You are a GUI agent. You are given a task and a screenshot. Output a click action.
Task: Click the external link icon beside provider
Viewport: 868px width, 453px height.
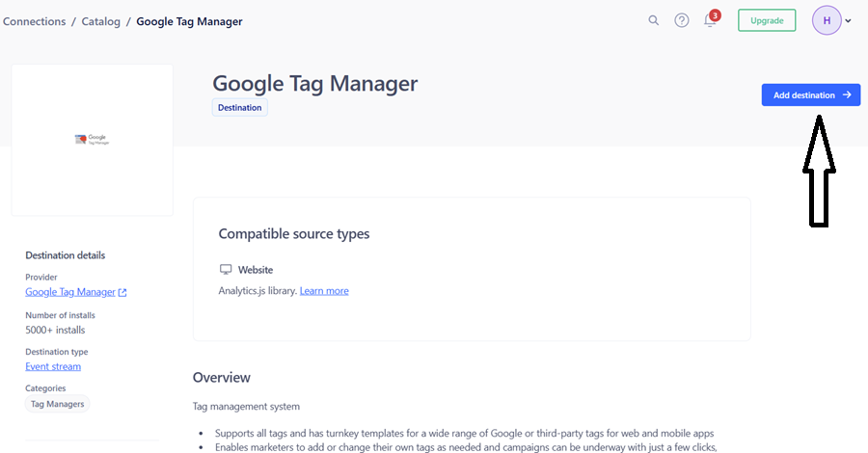pyautogui.click(x=122, y=293)
